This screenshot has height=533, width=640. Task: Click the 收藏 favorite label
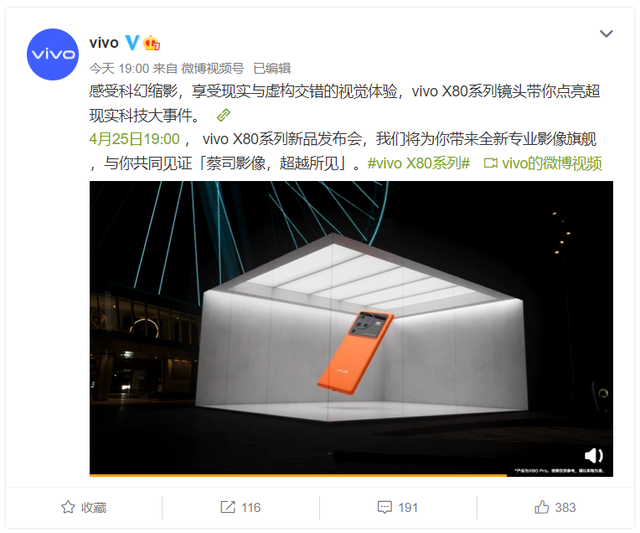coord(93,507)
